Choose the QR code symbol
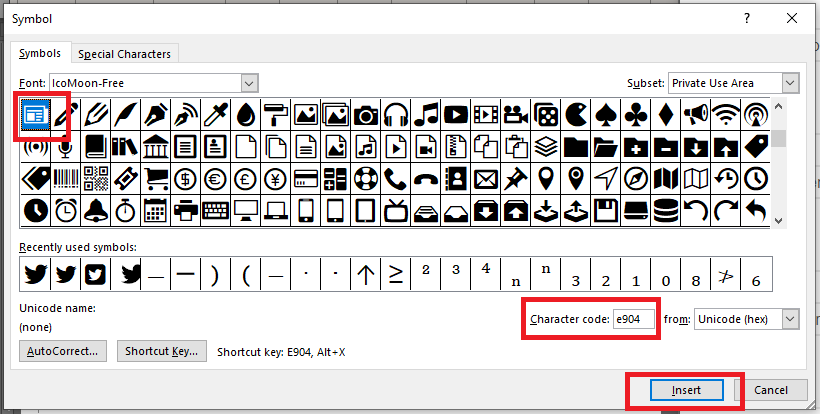 click(x=95, y=179)
